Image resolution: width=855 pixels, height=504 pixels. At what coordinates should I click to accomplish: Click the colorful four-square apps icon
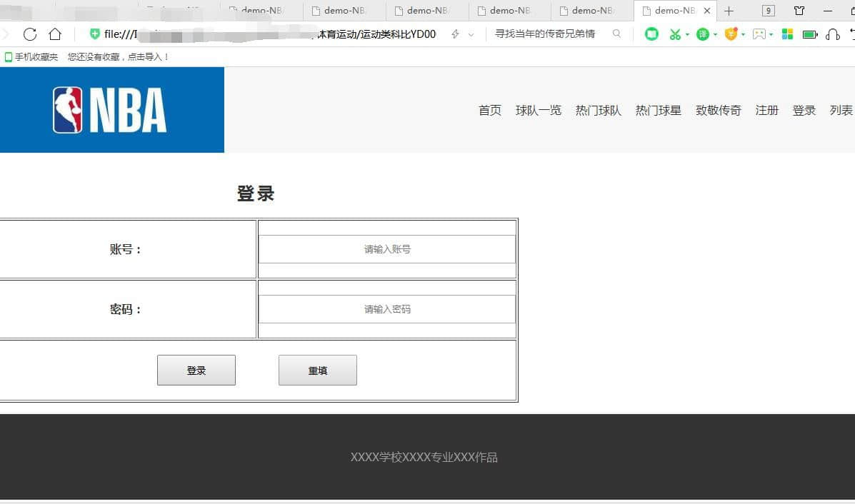click(787, 34)
